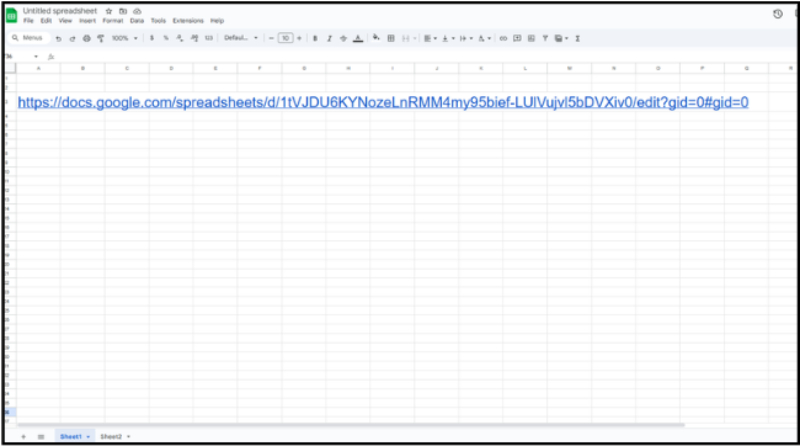Open the docs.google.com spreadsheet link
The image size is (800, 446).
(x=383, y=103)
